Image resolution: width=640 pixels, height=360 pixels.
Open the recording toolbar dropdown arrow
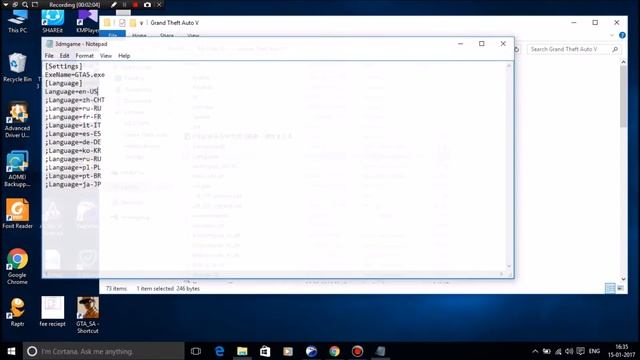pos(5,4)
